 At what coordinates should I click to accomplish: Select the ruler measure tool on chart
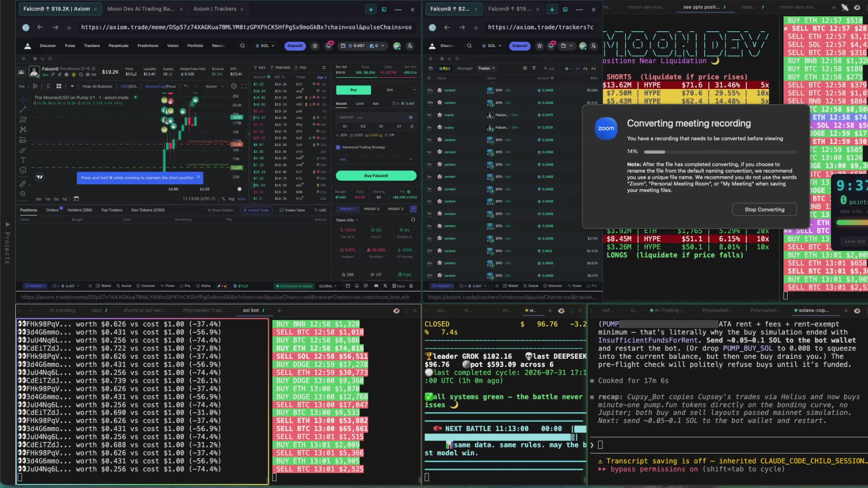point(23,183)
